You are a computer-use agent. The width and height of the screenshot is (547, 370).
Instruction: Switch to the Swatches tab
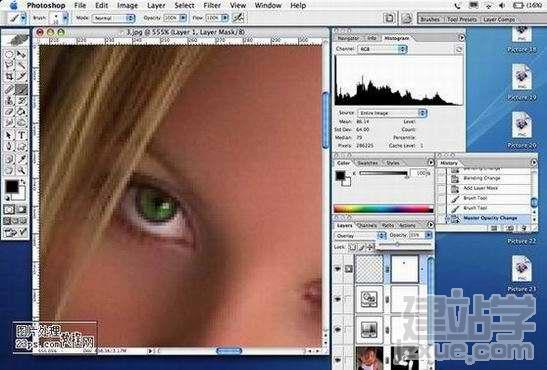[x=368, y=163]
